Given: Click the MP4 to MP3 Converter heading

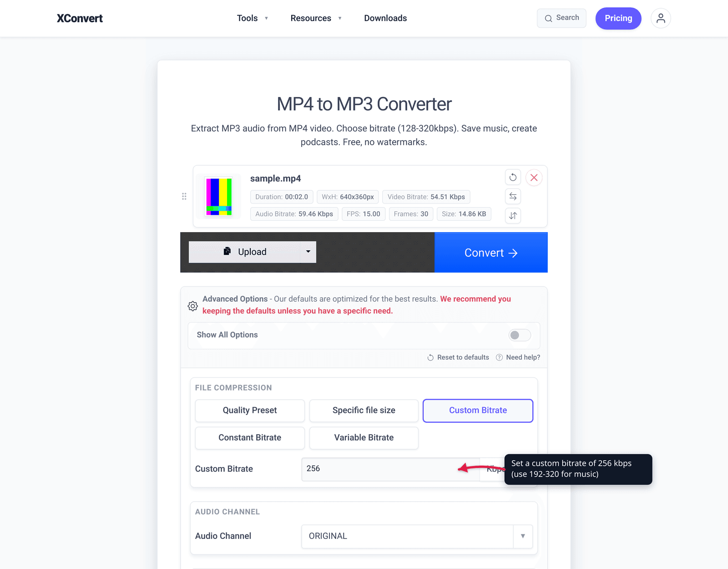Looking at the screenshot, I should point(364,104).
